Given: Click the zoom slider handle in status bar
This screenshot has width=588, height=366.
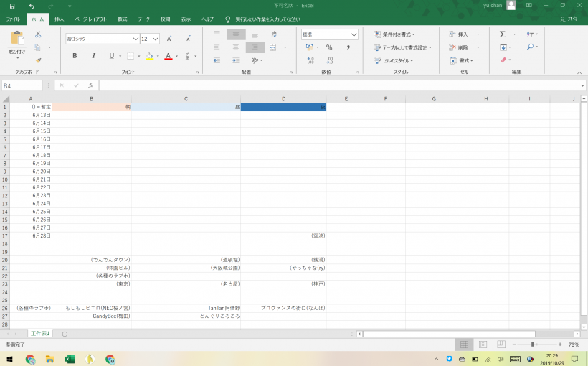Looking at the screenshot, I should pos(533,344).
